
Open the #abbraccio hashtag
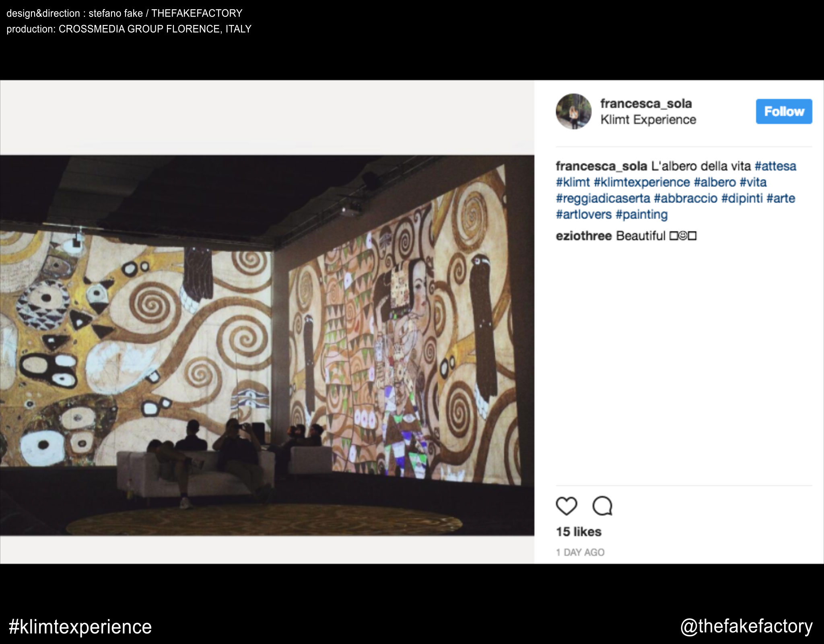[x=685, y=198]
